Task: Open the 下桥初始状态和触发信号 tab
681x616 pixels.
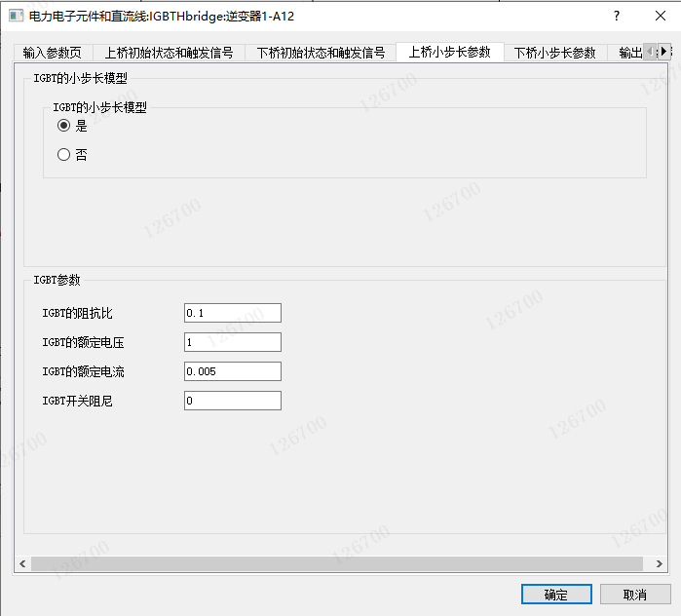Action: (321, 53)
